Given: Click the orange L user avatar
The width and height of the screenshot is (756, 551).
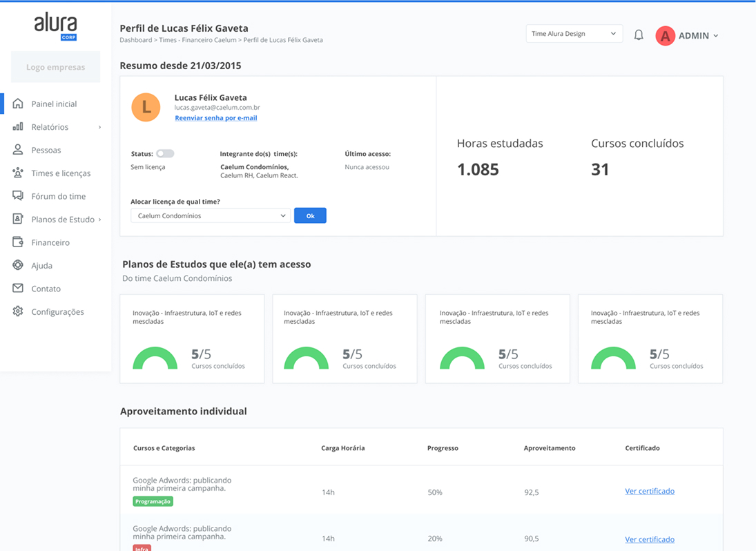Looking at the screenshot, I should (x=146, y=107).
